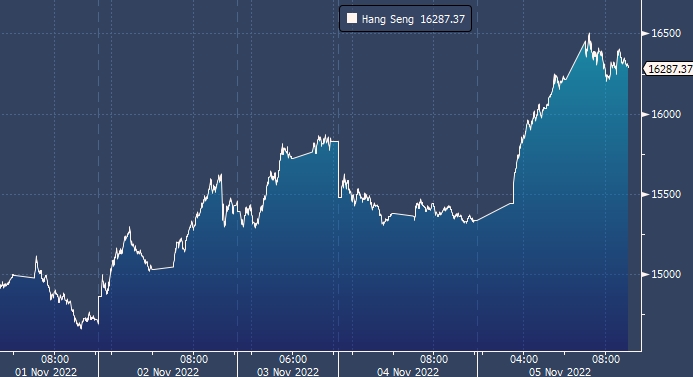Click the 08:00 time label on 04 Nov

(434, 359)
